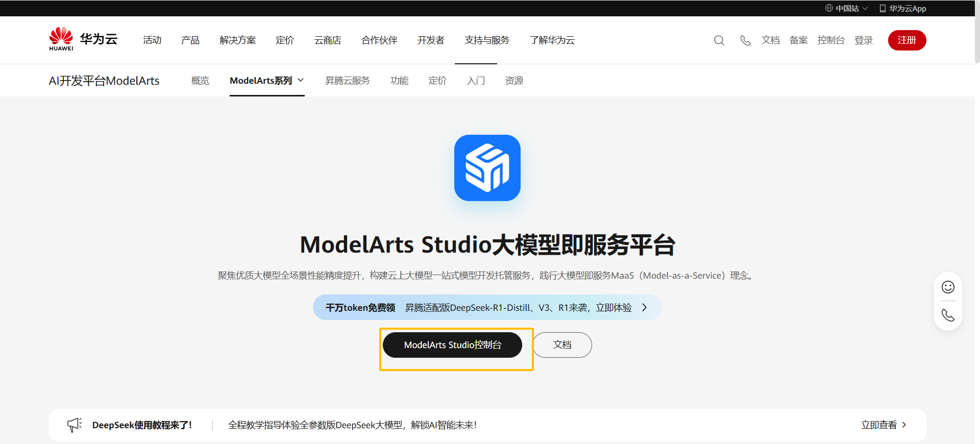Image resolution: width=980 pixels, height=444 pixels.
Task: Open the 开发者 menu
Action: (431, 40)
